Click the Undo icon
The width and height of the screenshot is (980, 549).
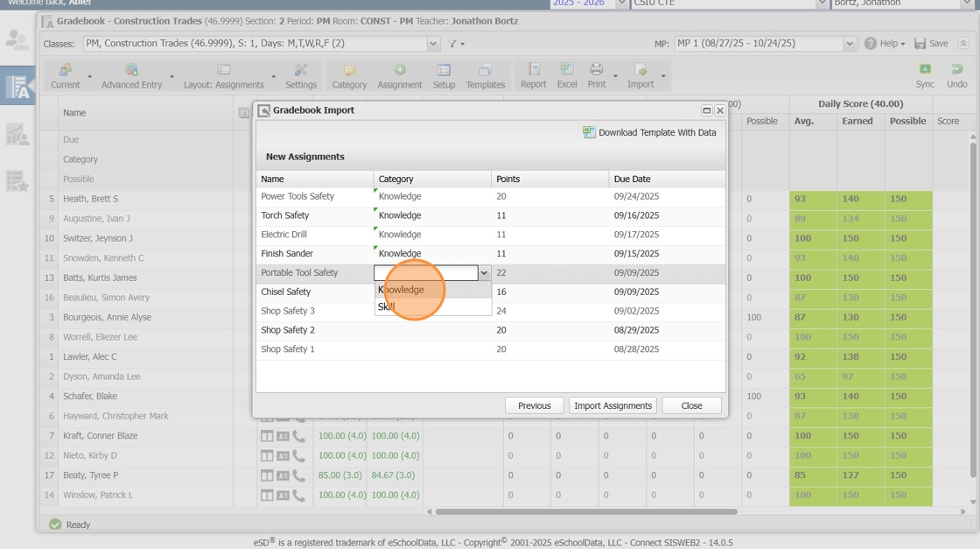pos(956,75)
